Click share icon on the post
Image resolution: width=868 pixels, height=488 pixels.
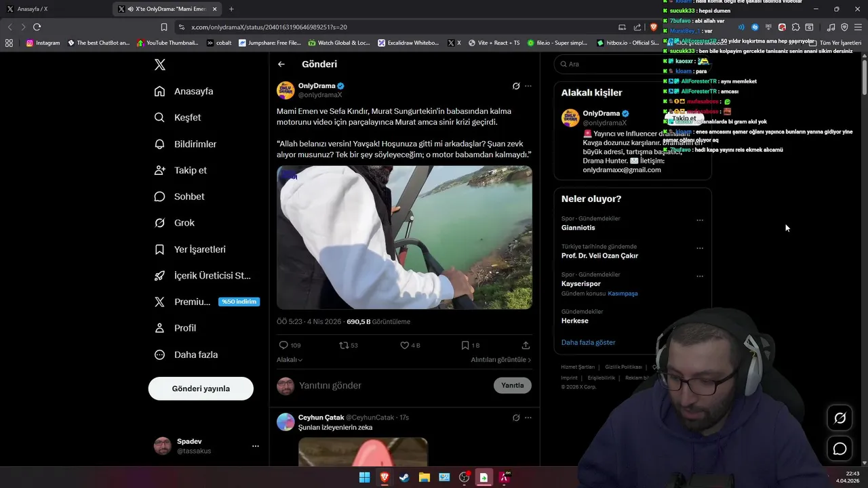[526, 345]
